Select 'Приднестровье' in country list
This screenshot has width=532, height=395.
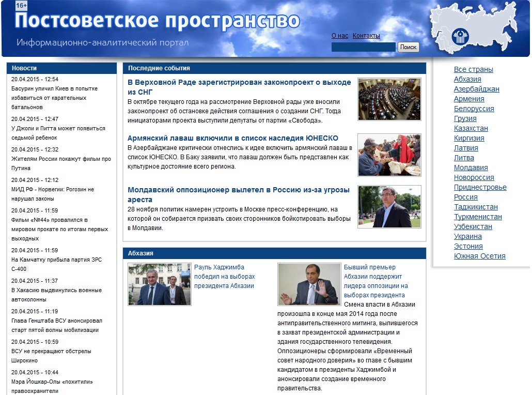pyautogui.click(x=480, y=188)
